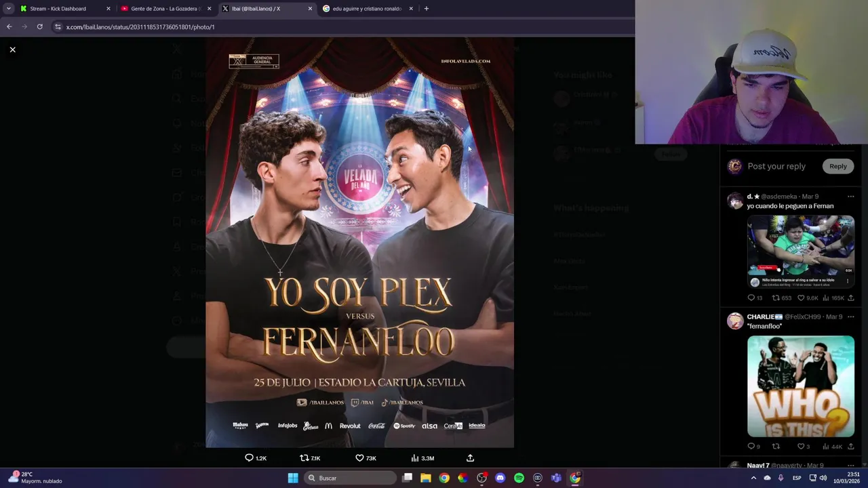Expand the tab search dropdown arrow
The height and width of the screenshot is (488, 868).
8,9
